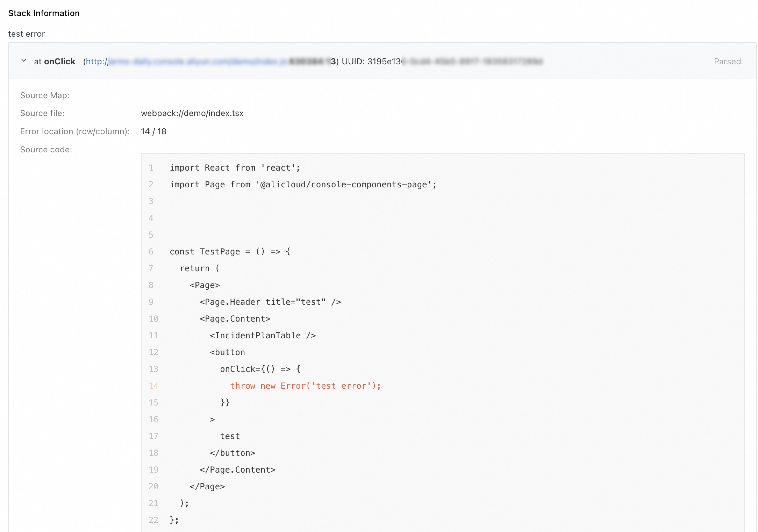Click line number 14 in gutter
Image resolution: width=758 pixels, height=532 pixels.
[x=153, y=386]
